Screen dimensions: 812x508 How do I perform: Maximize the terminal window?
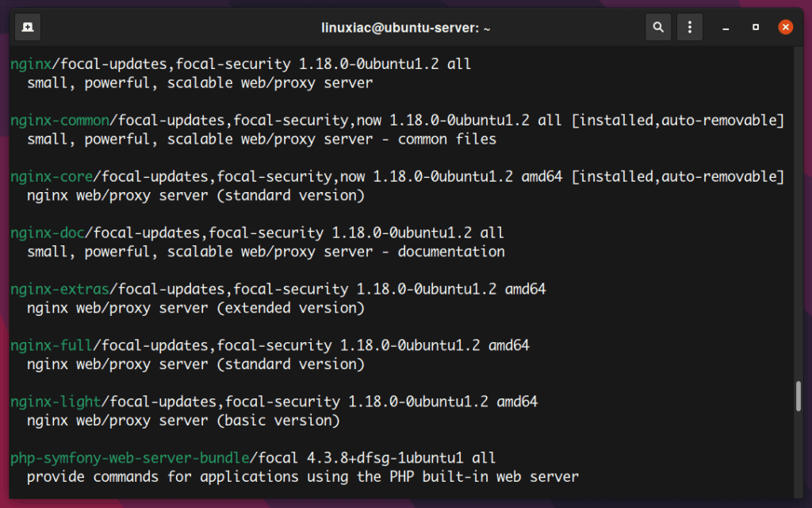756,27
